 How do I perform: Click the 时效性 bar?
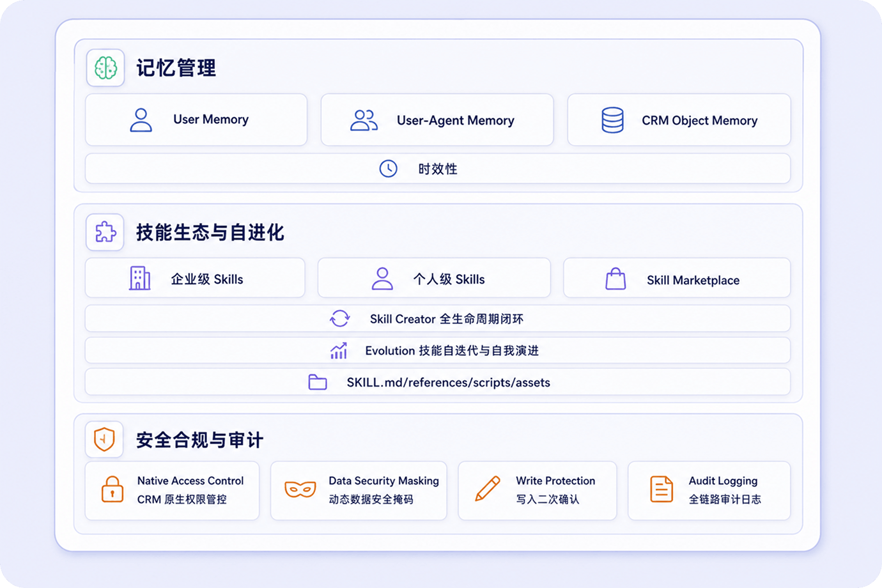pyautogui.click(x=438, y=169)
